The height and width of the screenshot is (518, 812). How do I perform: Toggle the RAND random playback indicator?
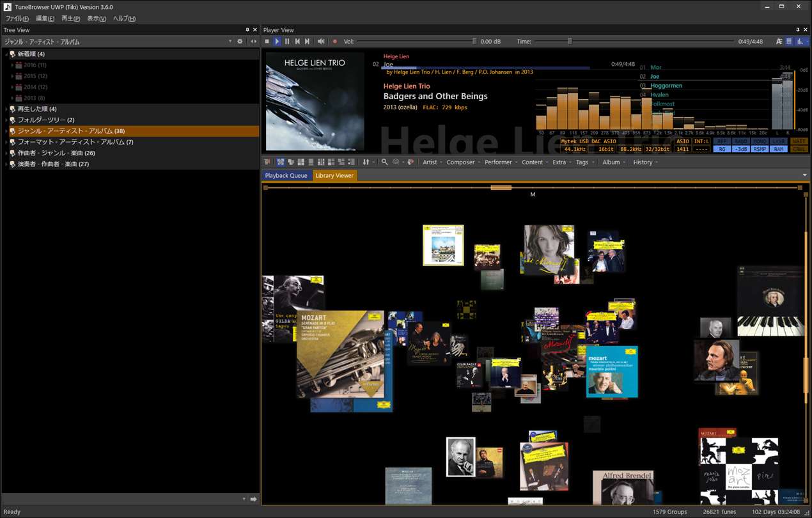tap(741, 141)
